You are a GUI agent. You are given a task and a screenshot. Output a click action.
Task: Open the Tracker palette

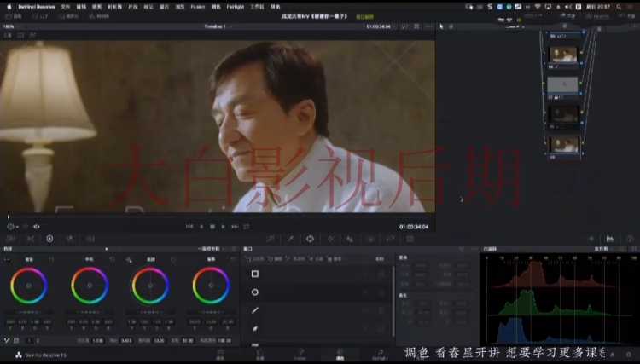(x=330, y=239)
